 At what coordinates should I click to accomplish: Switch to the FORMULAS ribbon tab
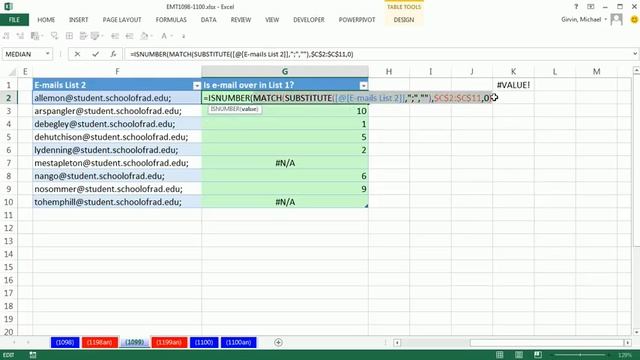coord(171,20)
